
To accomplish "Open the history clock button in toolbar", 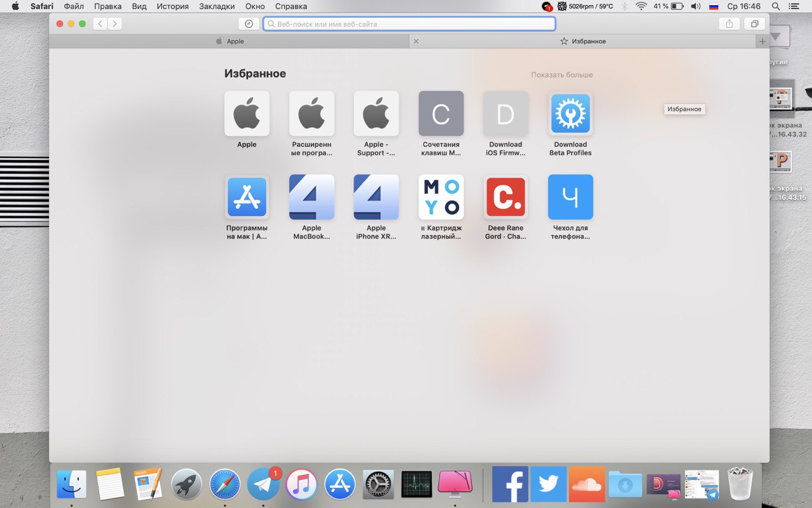I will [249, 23].
